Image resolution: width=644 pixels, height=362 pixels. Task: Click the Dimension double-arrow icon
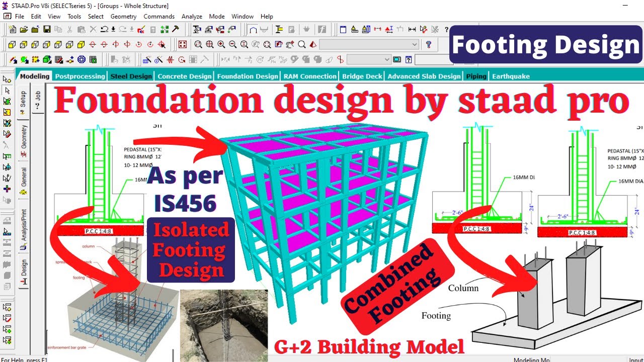coord(412,29)
